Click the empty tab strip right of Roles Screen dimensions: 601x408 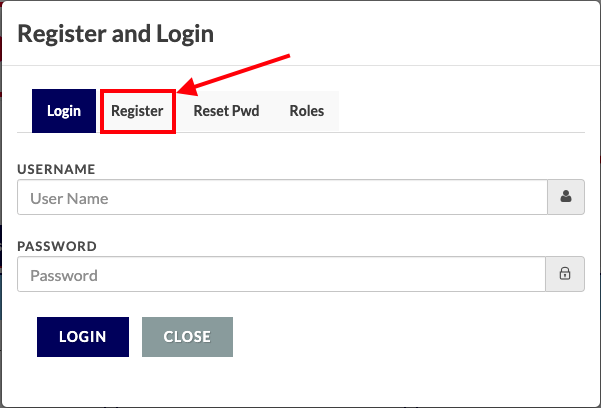(x=462, y=111)
